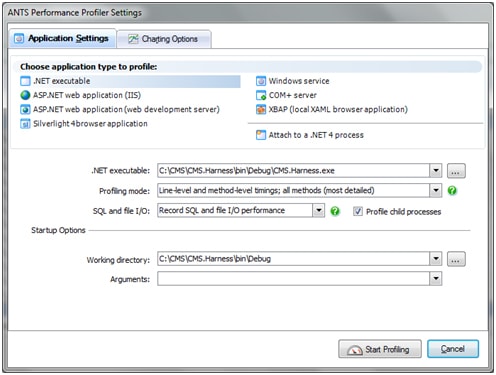Select 'XBAP (local XAML browser application)'

point(332,109)
